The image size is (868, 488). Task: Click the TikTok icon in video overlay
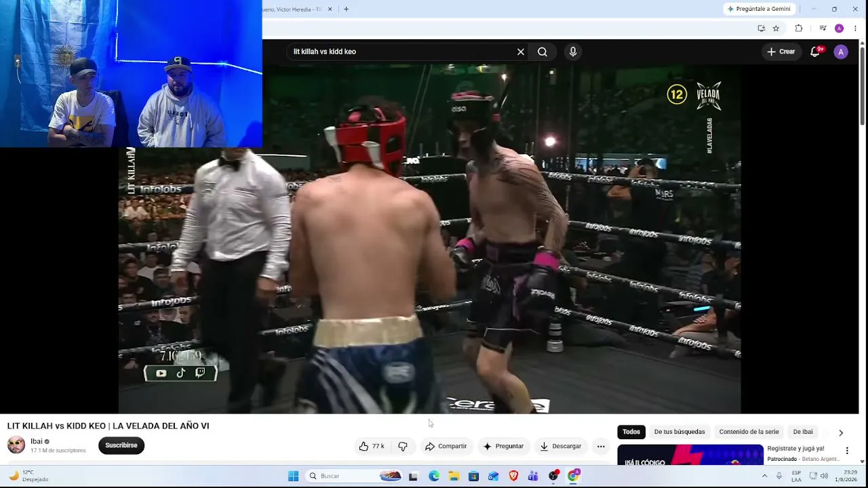(181, 373)
